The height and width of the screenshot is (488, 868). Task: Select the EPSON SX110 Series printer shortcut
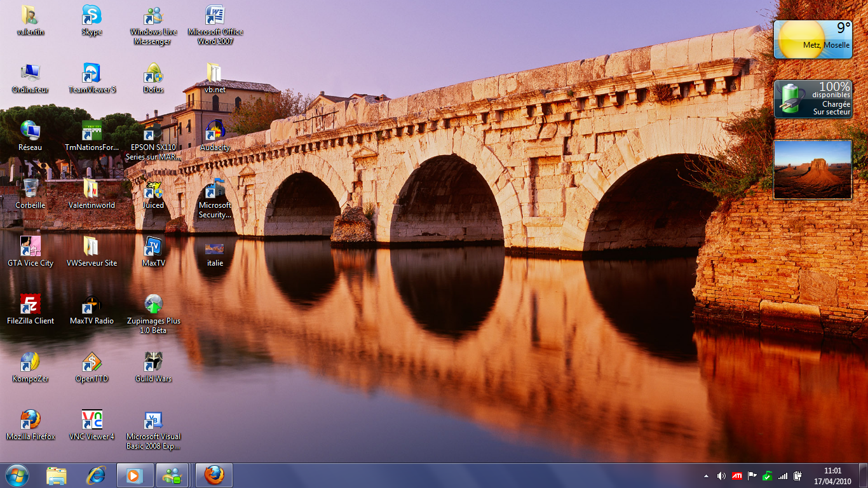tap(153, 140)
